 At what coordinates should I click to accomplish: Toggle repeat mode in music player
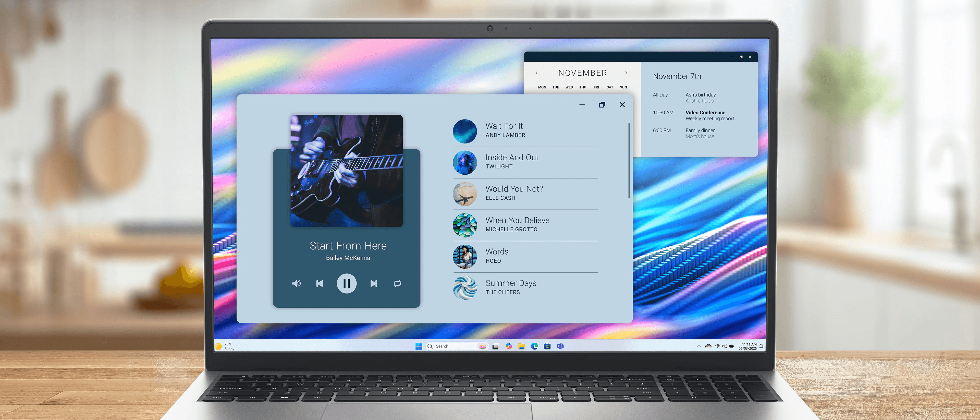coord(397,283)
